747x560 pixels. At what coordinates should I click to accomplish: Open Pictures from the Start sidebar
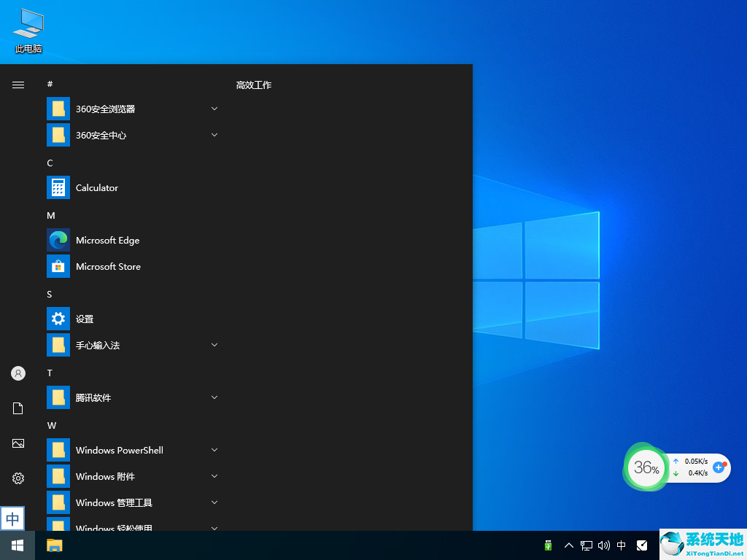pos(18,443)
